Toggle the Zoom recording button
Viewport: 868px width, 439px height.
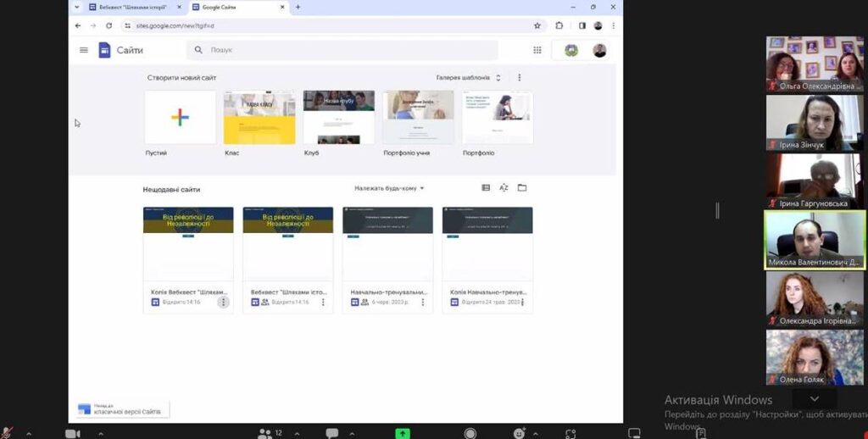click(470, 433)
